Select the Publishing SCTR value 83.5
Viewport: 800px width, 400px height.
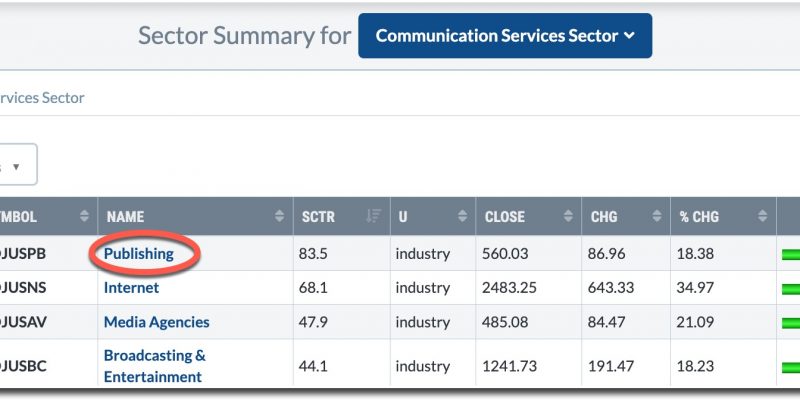point(315,253)
